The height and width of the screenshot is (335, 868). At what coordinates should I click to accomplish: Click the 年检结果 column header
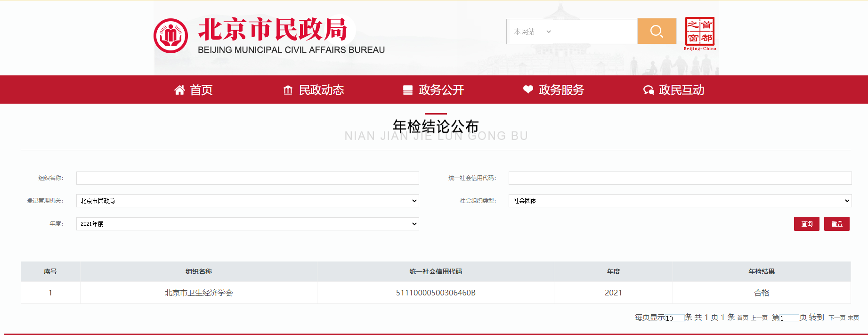(762, 271)
